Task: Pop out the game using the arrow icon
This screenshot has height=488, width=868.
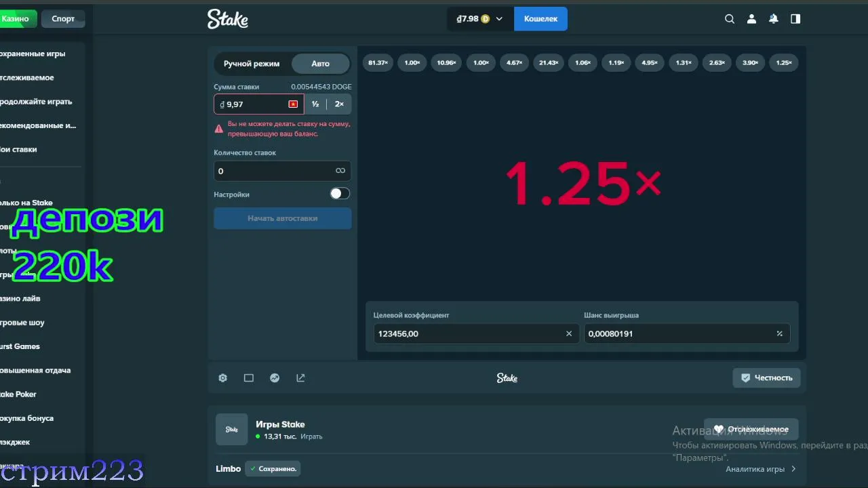Action: coord(300,378)
